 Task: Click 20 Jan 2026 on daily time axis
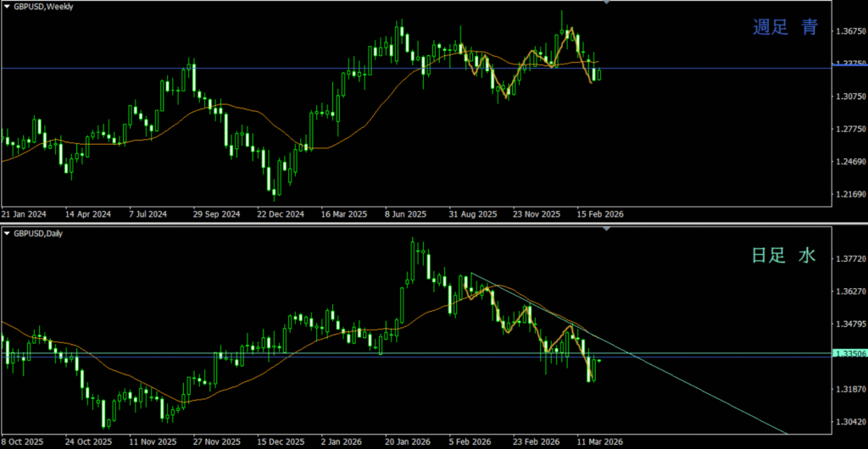coord(408,442)
